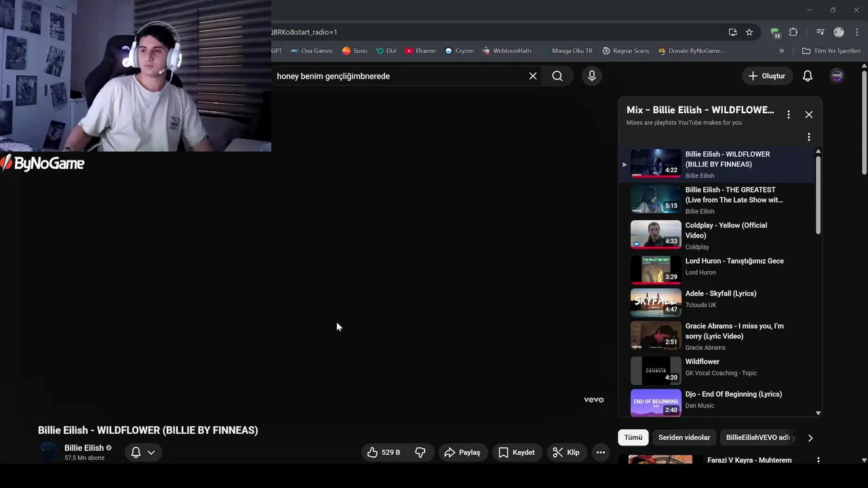Show more filter chips with right arrow
This screenshot has width=868, height=488.
coord(810,438)
